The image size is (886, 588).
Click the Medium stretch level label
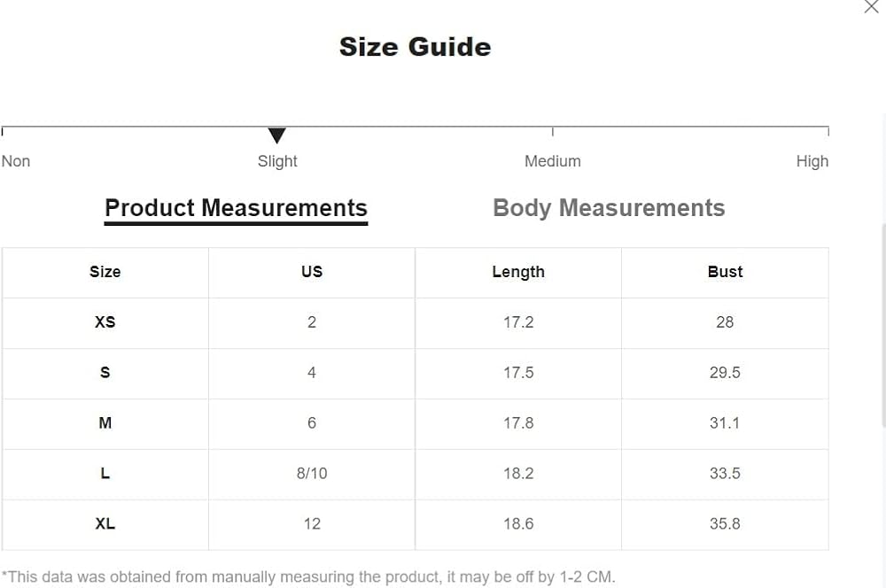coord(553,161)
